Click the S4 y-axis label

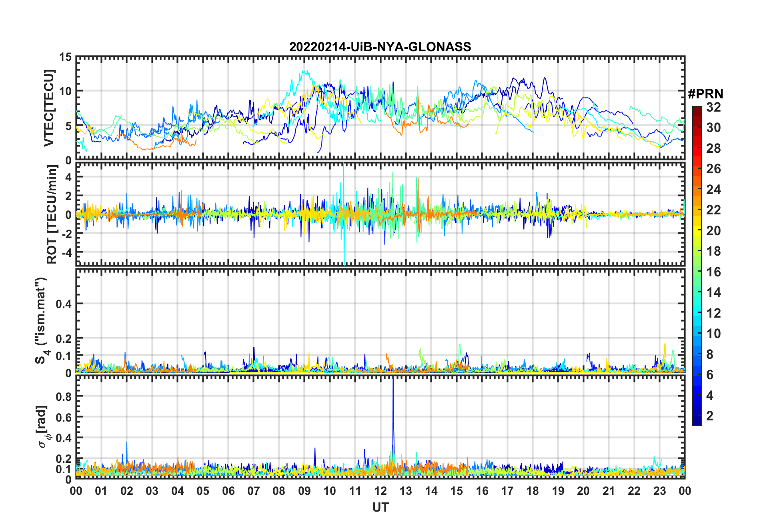(41, 320)
